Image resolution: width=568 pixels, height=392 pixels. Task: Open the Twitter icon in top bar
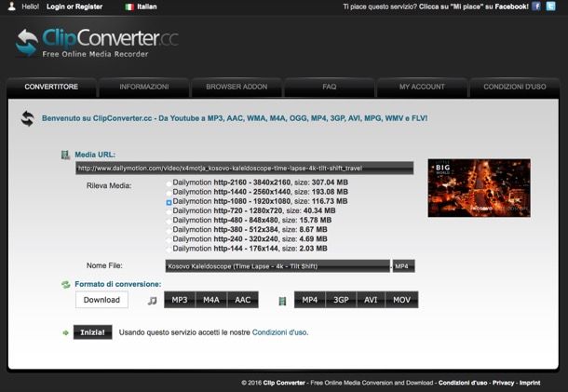550,7
